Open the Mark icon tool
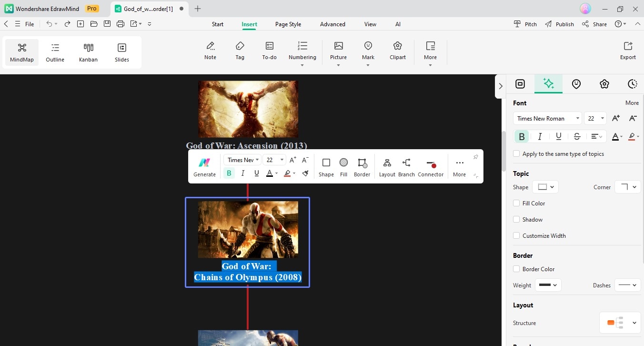This screenshot has width=644, height=346. 368,52
